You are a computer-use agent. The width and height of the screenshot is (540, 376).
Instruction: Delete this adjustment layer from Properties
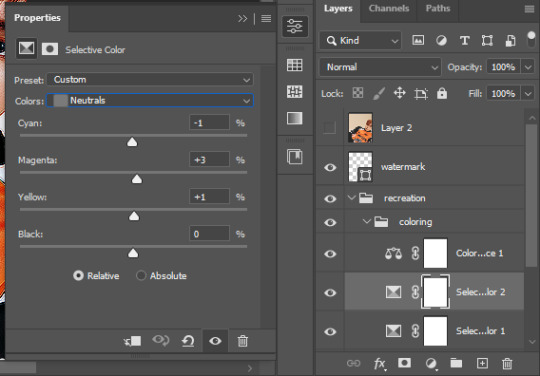(242, 341)
